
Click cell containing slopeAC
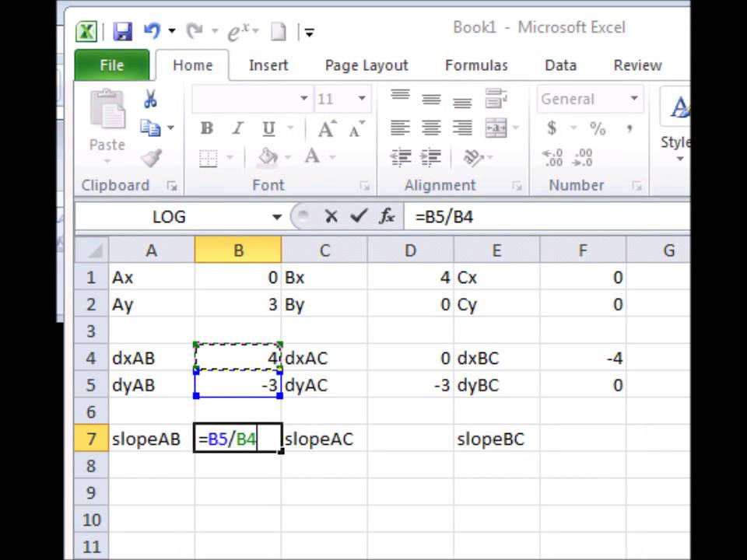pos(324,439)
